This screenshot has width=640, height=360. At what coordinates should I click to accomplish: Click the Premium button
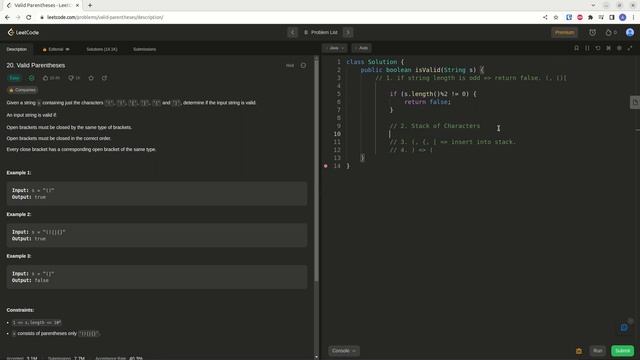click(564, 32)
